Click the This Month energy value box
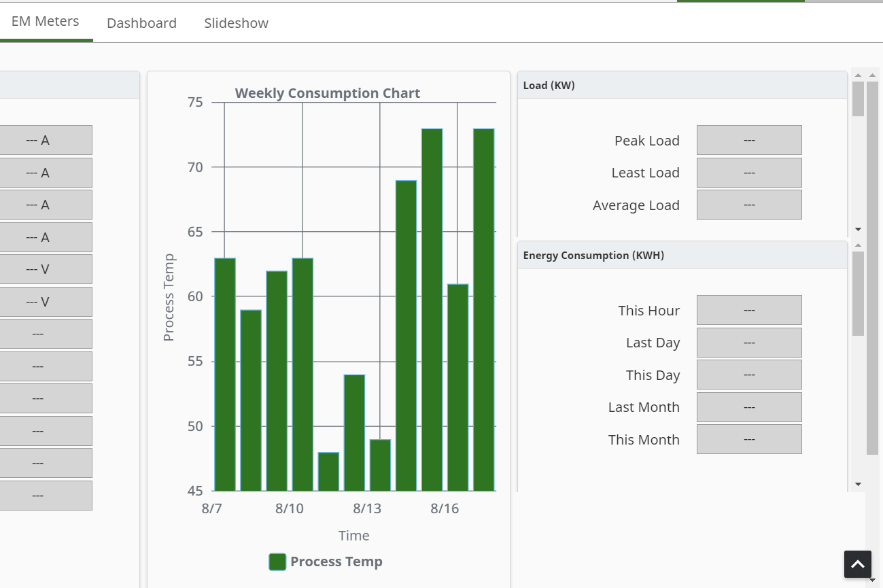Image resolution: width=883 pixels, height=588 pixels. 749,439
